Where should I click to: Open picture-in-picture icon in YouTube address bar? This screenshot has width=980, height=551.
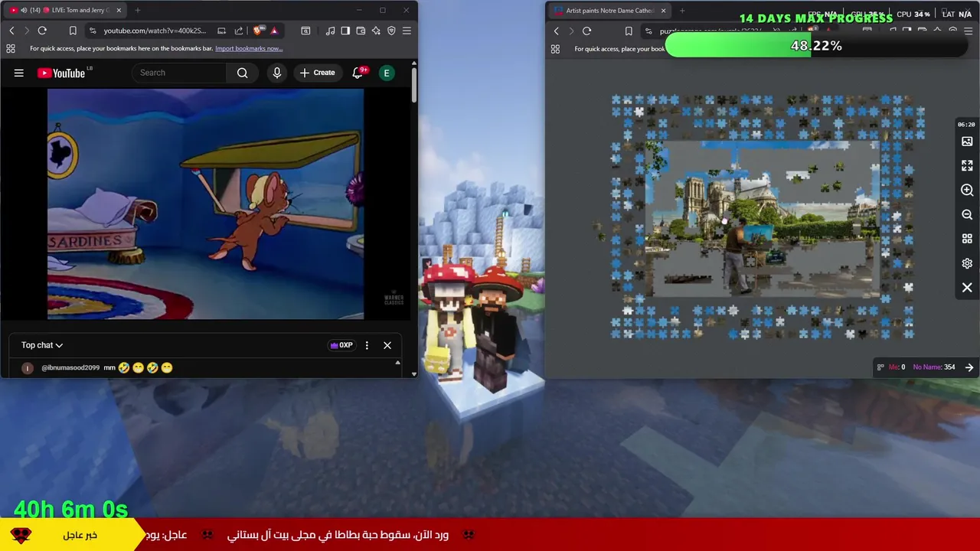221,31
